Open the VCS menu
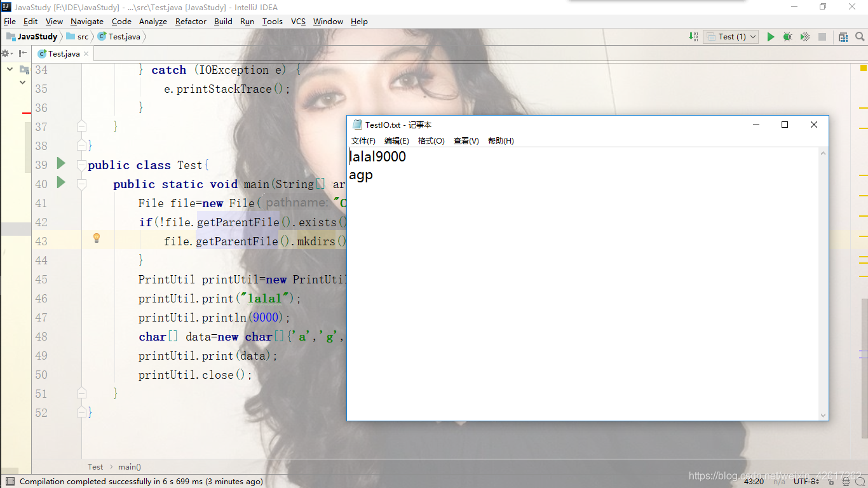Image resolution: width=868 pixels, height=488 pixels. click(298, 21)
